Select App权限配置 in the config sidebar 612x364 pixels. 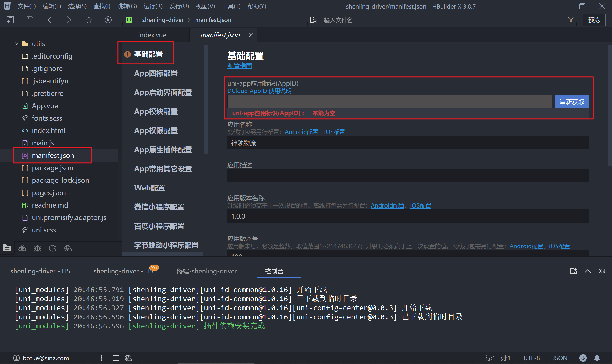click(x=156, y=130)
